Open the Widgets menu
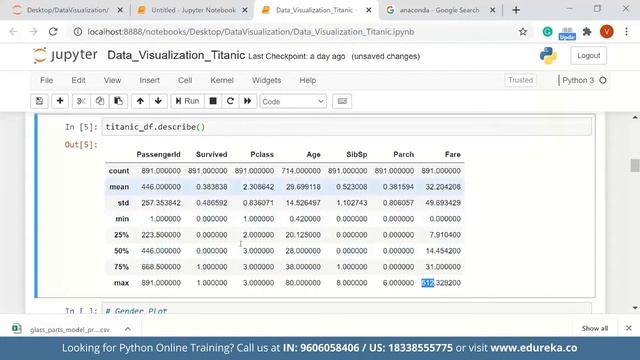 tap(266, 80)
